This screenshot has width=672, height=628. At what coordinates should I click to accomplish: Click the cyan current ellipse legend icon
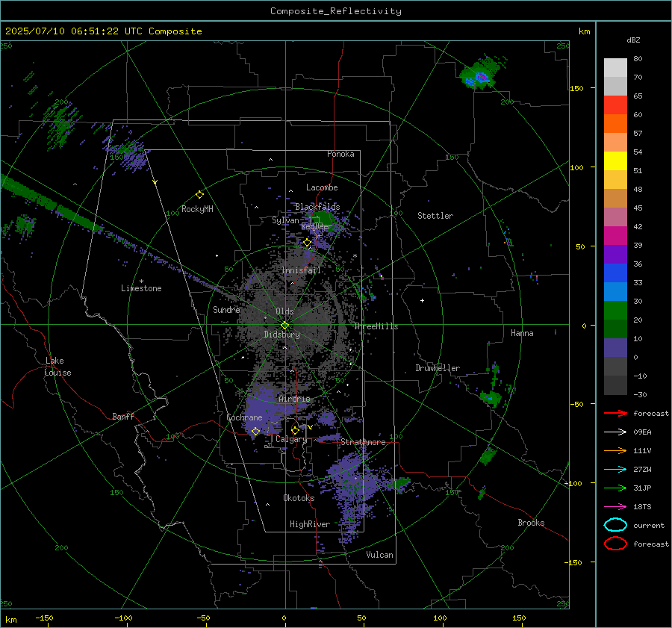click(x=615, y=525)
